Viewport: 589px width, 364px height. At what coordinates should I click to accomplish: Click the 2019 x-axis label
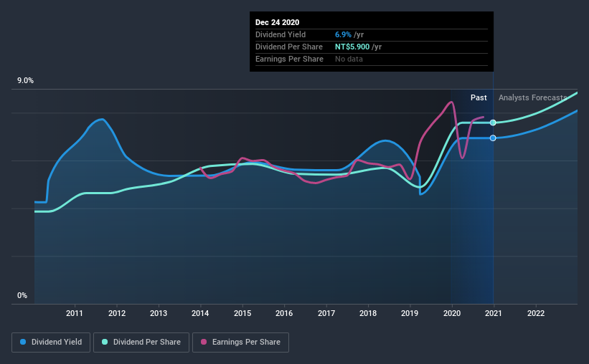point(410,313)
